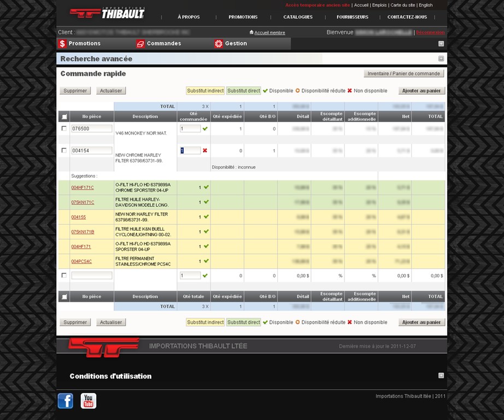Click the Disponibilité : inconnue text

pos(233,167)
